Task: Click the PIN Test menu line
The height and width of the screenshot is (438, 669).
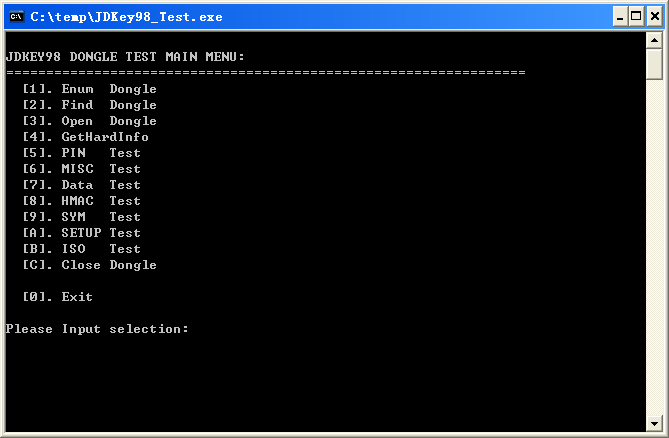Action: [81, 153]
